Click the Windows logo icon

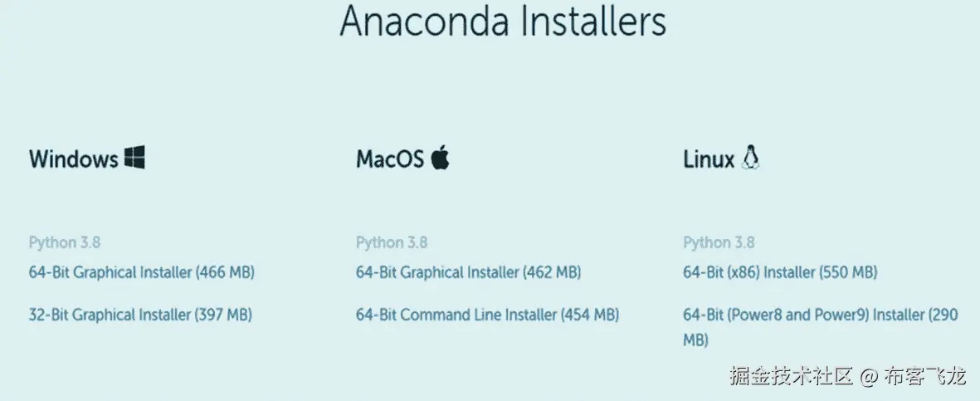(x=134, y=157)
